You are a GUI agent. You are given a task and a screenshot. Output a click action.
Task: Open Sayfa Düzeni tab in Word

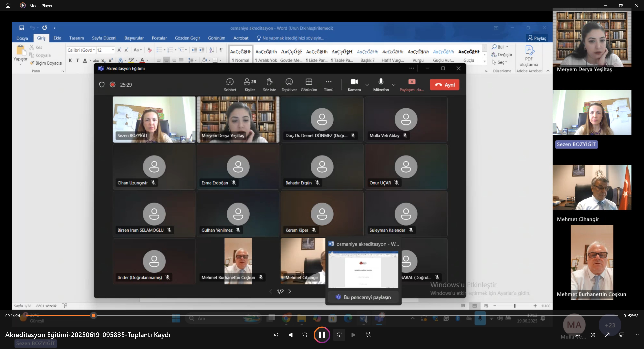click(104, 38)
